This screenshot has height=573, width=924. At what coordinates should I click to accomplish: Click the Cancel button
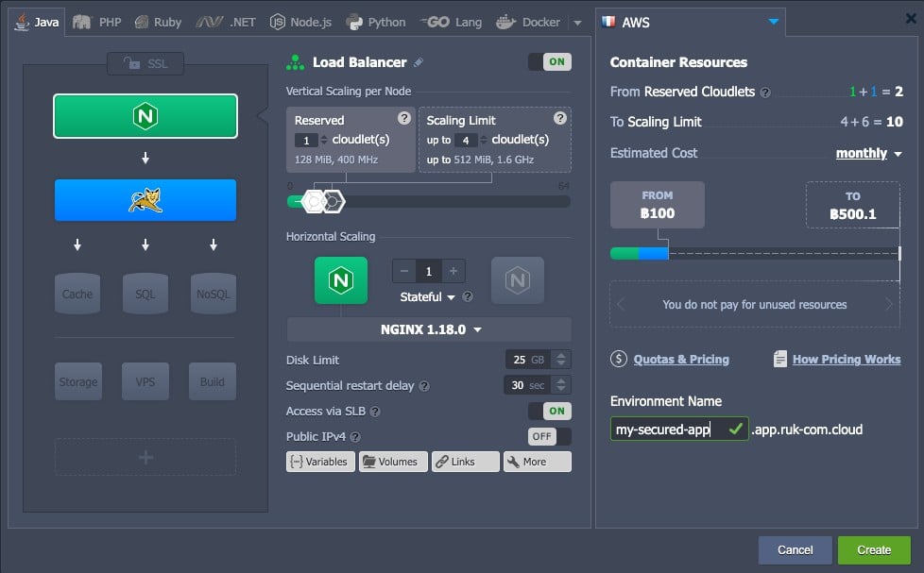pos(795,550)
